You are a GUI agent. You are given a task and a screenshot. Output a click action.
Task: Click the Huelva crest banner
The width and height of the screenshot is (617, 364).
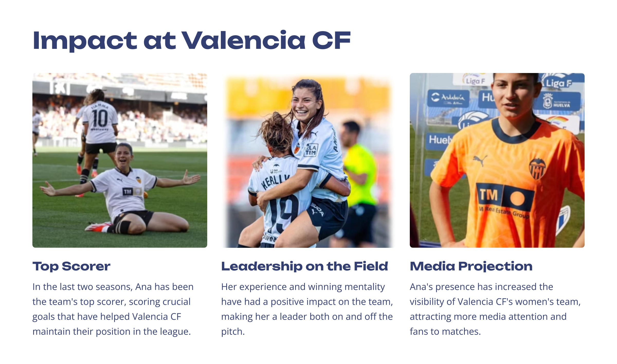click(557, 101)
